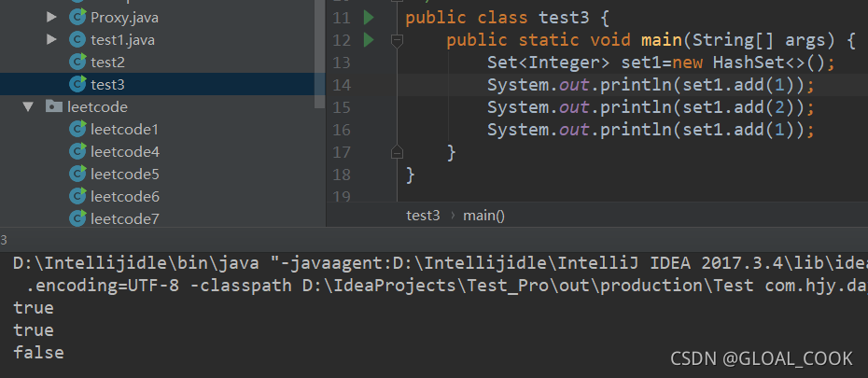Click the test3 class icon in tree

77,84
